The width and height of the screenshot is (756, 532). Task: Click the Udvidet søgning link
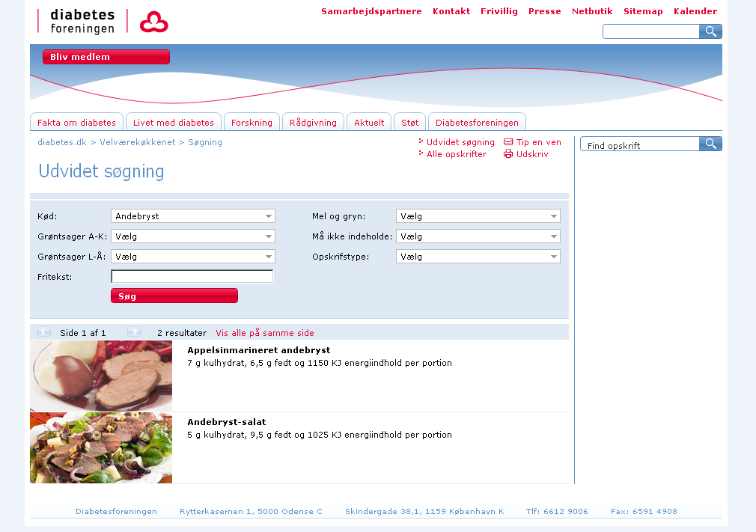click(460, 142)
